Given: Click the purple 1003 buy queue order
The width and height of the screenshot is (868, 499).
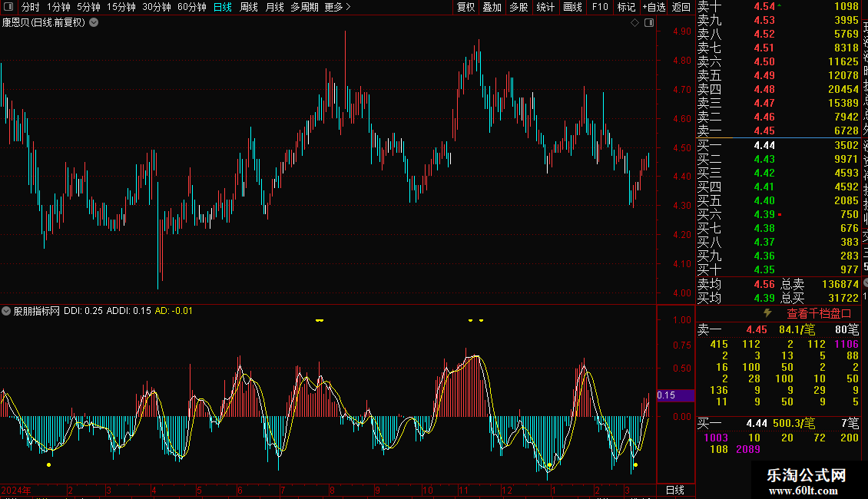Looking at the screenshot, I should tap(716, 438).
